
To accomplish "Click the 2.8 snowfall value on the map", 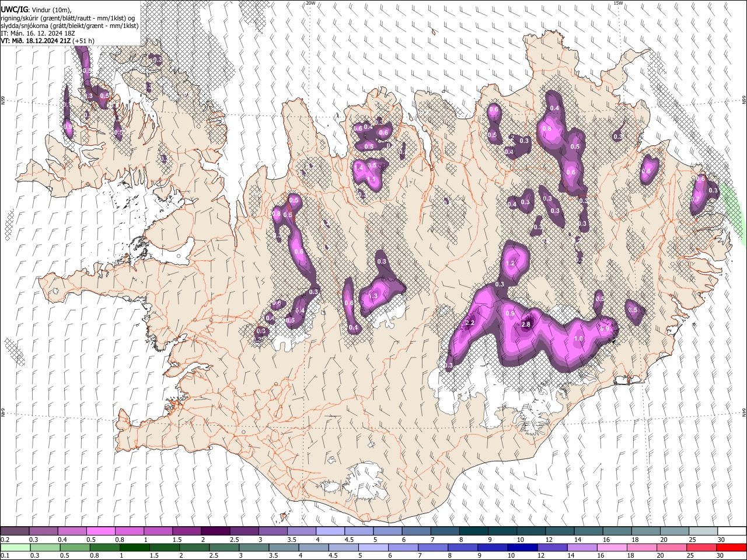I will tap(526, 324).
